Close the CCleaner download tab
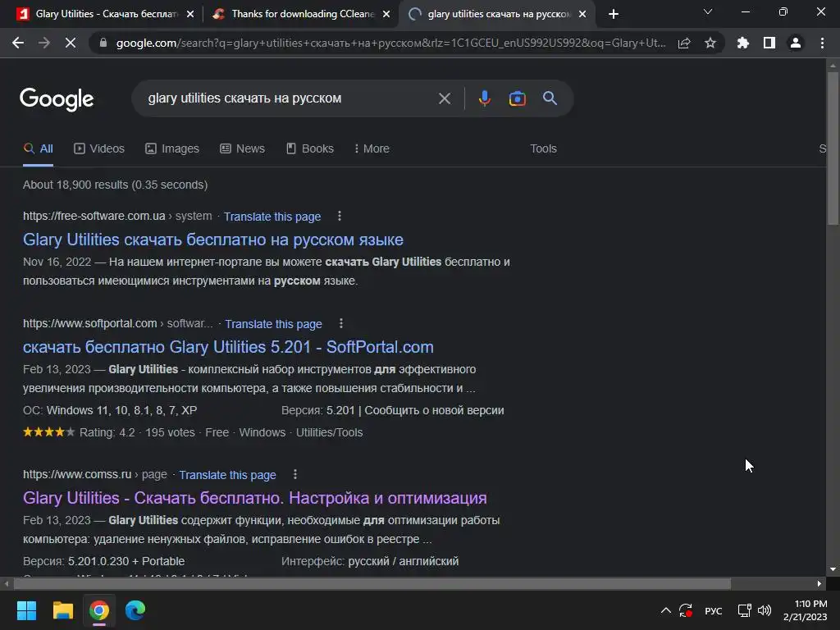The height and width of the screenshot is (630, 840). [x=386, y=14]
